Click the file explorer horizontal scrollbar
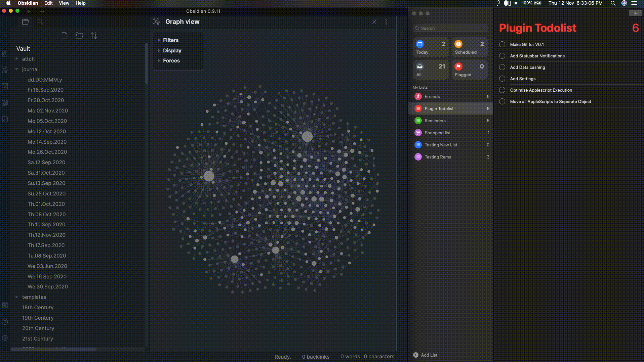The image size is (644, 362). [x=53, y=349]
